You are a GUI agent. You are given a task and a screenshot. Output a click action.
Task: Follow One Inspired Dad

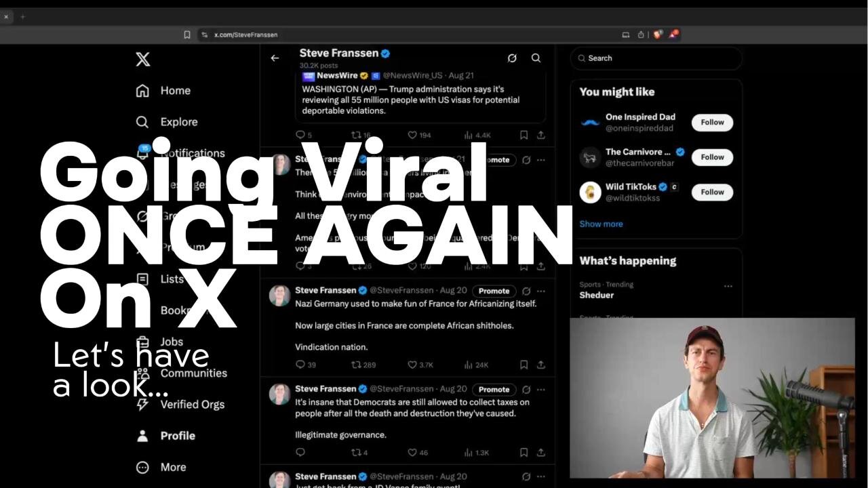click(712, 122)
